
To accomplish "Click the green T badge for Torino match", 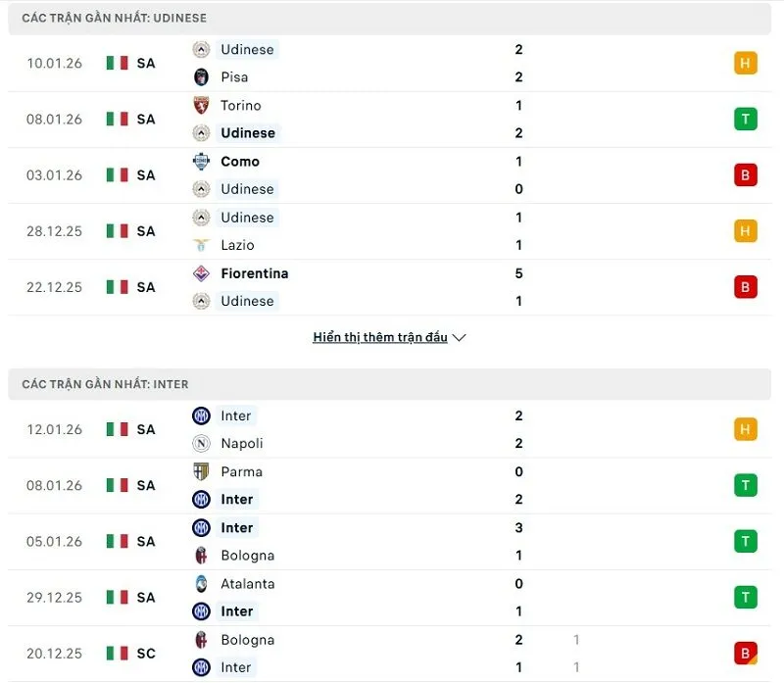I will pyautogui.click(x=745, y=119).
